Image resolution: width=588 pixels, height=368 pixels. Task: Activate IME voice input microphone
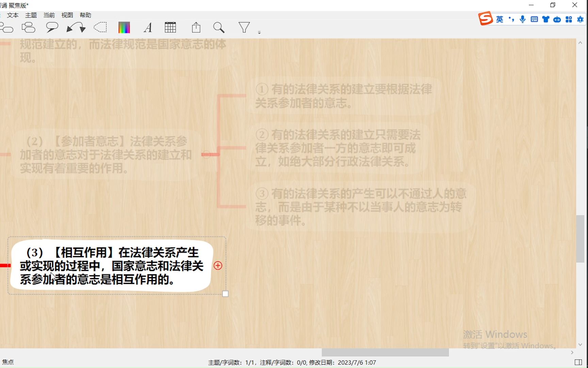523,19
